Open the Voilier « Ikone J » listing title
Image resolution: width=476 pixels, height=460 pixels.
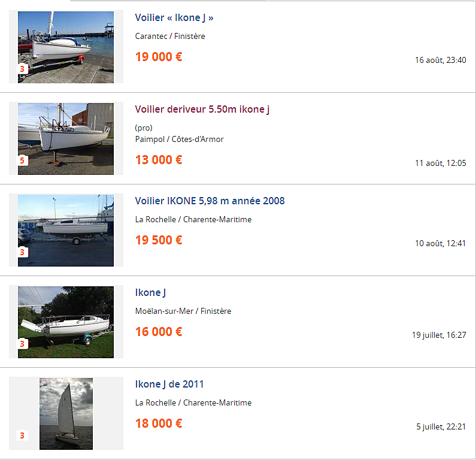coord(174,17)
